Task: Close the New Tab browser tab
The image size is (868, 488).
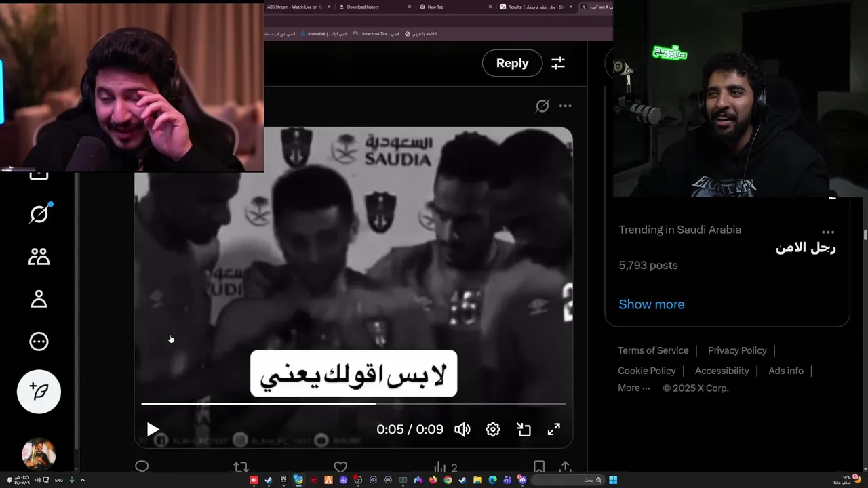Action: click(490, 7)
